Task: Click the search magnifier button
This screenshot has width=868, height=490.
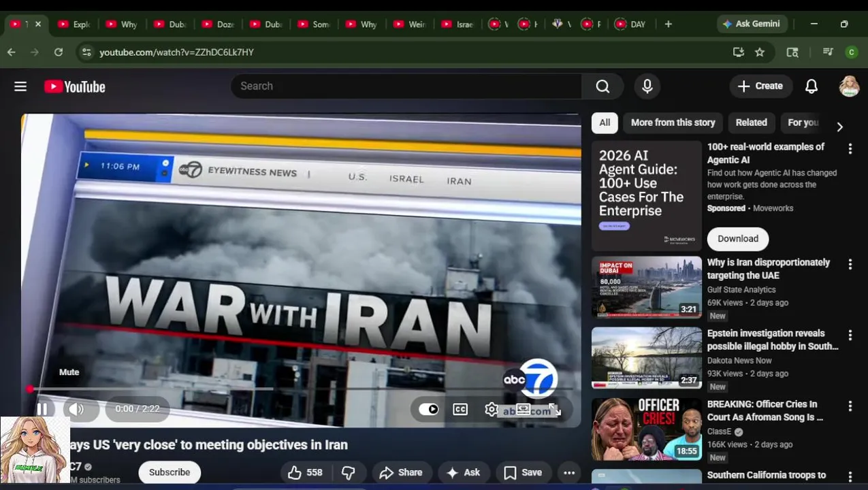Action: [602, 86]
